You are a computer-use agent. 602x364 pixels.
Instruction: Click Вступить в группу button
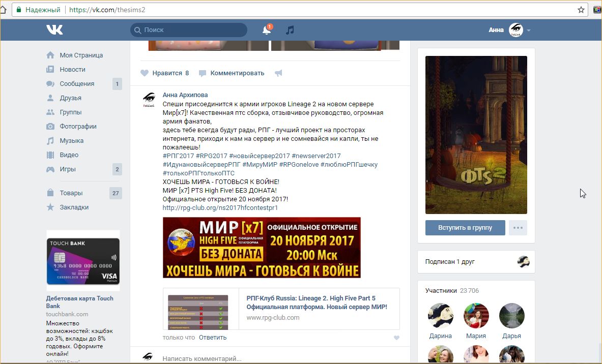click(x=465, y=228)
